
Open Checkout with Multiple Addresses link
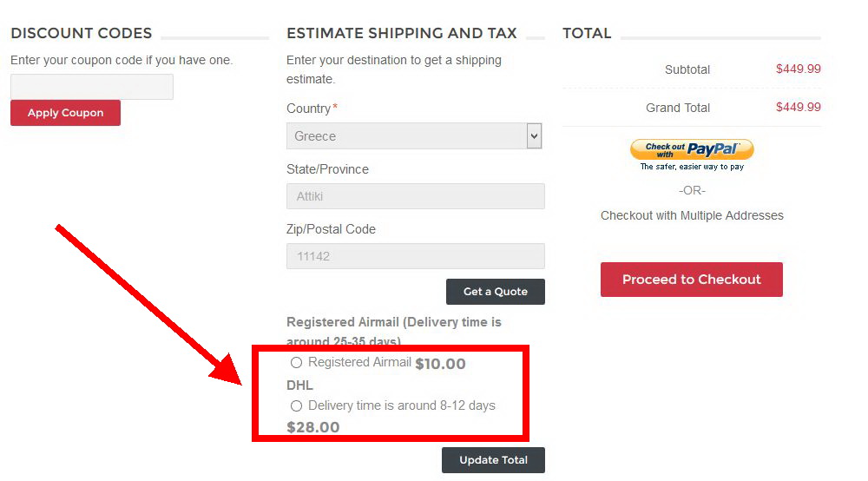tap(692, 215)
